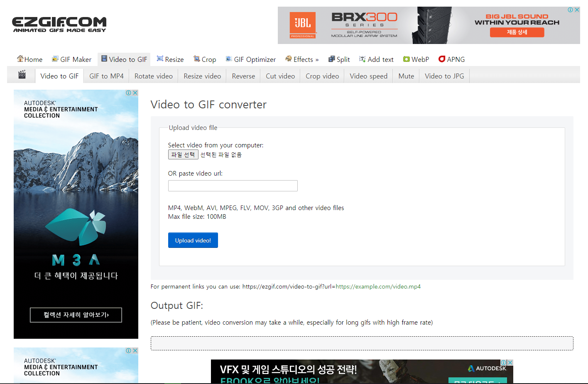Screen dimensions: 588x384
Task: Select the Video to JPG tab
Action: (444, 76)
